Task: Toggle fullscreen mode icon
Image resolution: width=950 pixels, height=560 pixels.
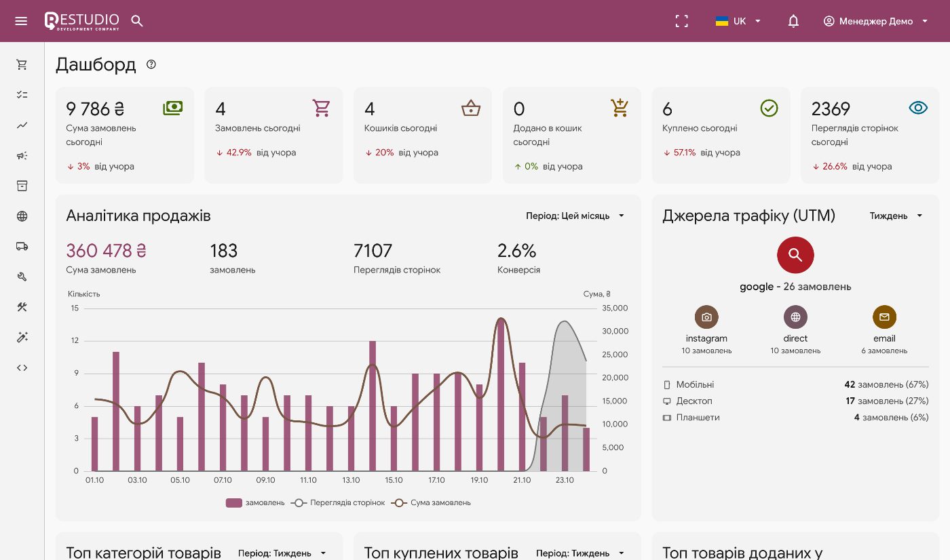Action: 682,21
